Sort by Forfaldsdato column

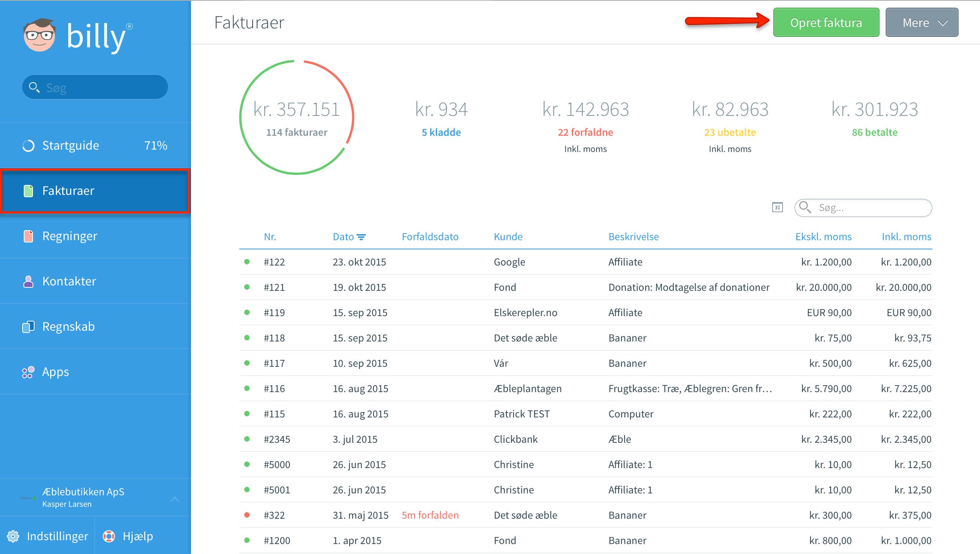pyautogui.click(x=430, y=237)
